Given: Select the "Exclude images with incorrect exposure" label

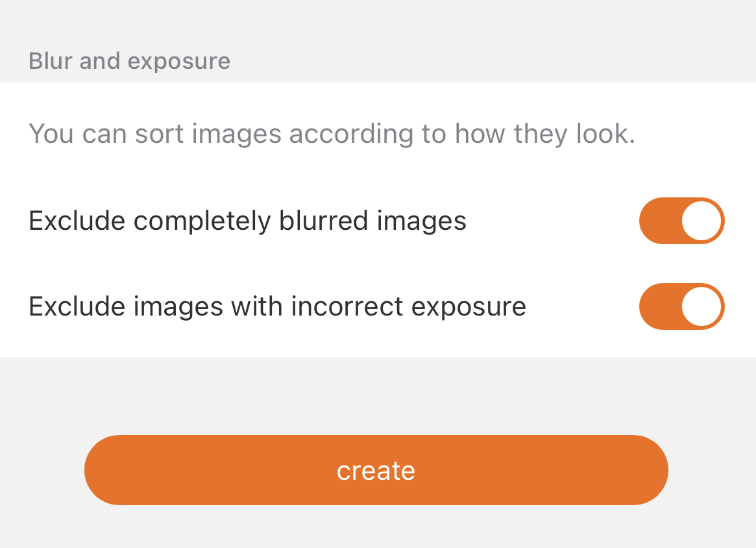Looking at the screenshot, I should click(277, 306).
